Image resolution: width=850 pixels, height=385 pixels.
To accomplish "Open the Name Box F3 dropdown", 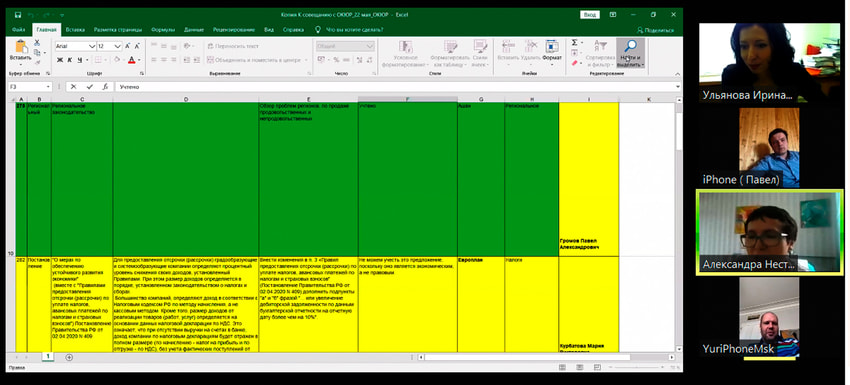I will (48, 87).
